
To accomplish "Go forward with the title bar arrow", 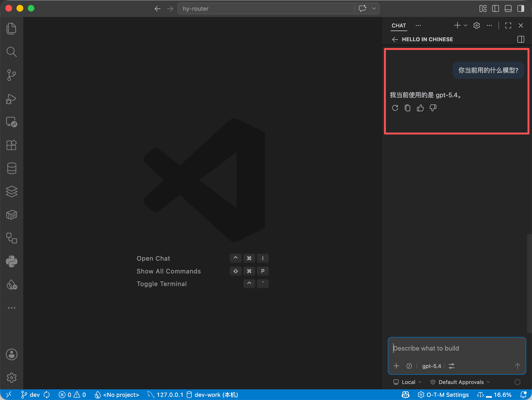I will click(170, 9).
